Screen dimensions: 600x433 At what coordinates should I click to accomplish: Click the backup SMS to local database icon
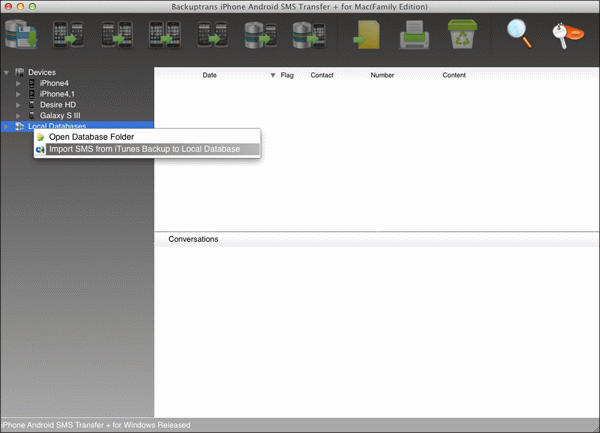[x=21, y=34]
